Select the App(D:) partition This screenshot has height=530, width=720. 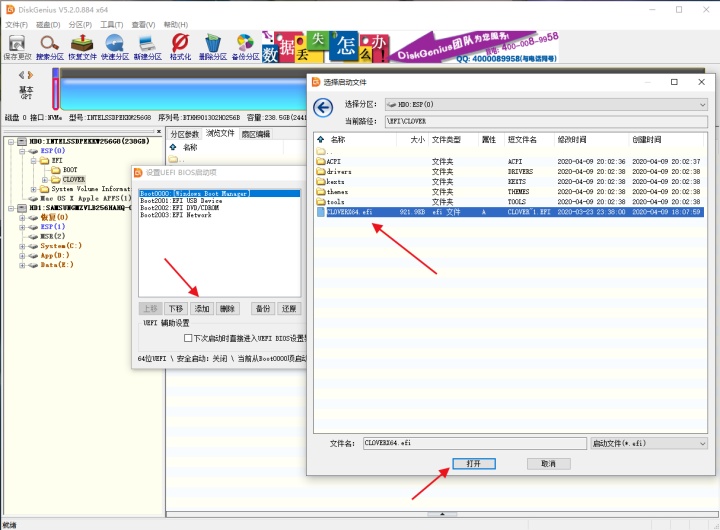click(55, 255)
